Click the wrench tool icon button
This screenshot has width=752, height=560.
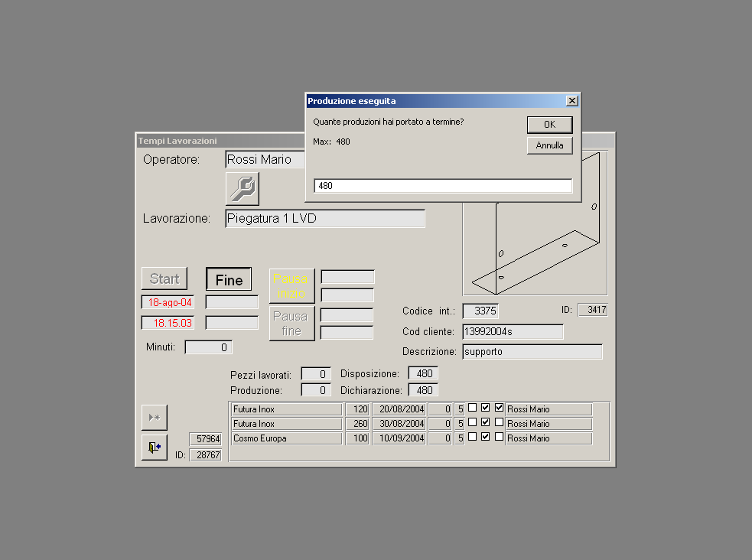coord(243,189)
